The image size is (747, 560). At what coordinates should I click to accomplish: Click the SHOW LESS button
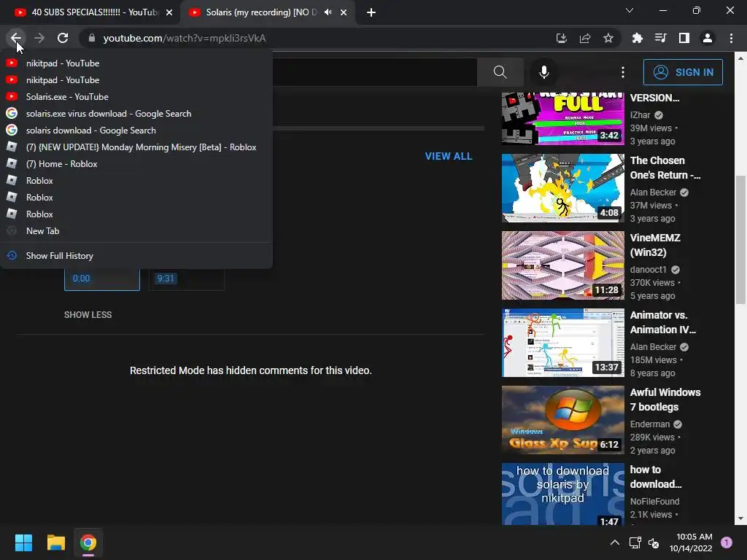(x=88, y=315)
